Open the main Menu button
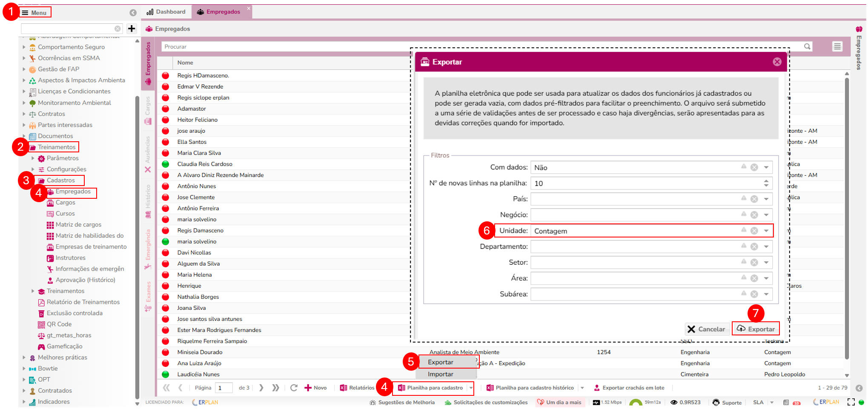Viewport: 868px width, 409px height. [34, 12]
